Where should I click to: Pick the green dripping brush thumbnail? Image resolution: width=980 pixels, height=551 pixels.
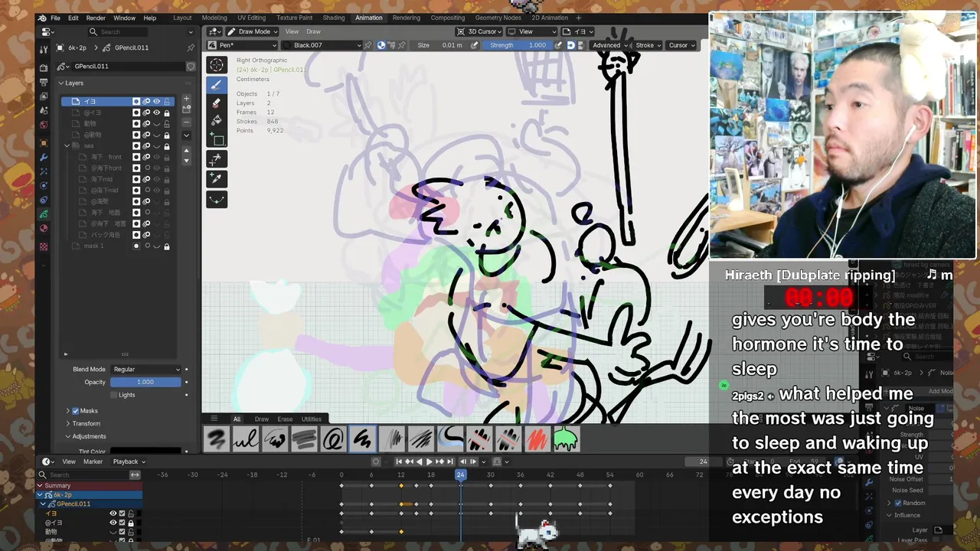point(566,439)
